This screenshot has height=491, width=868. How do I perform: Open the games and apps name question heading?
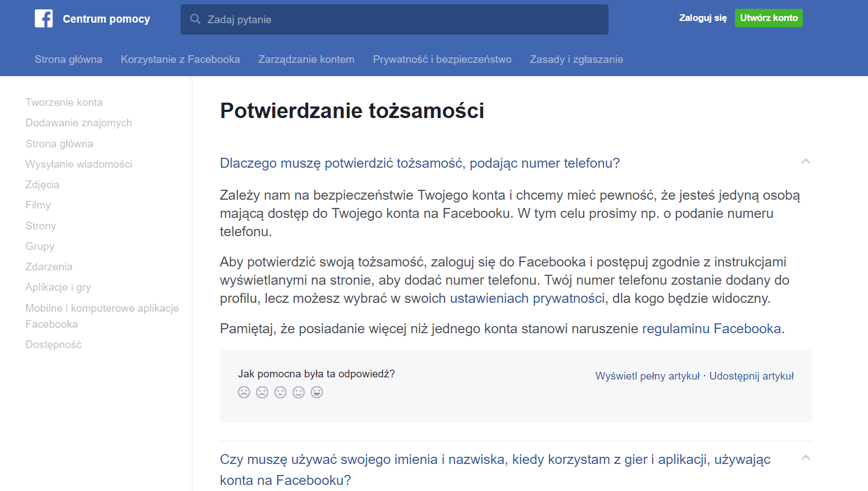[x=495, y=469]
